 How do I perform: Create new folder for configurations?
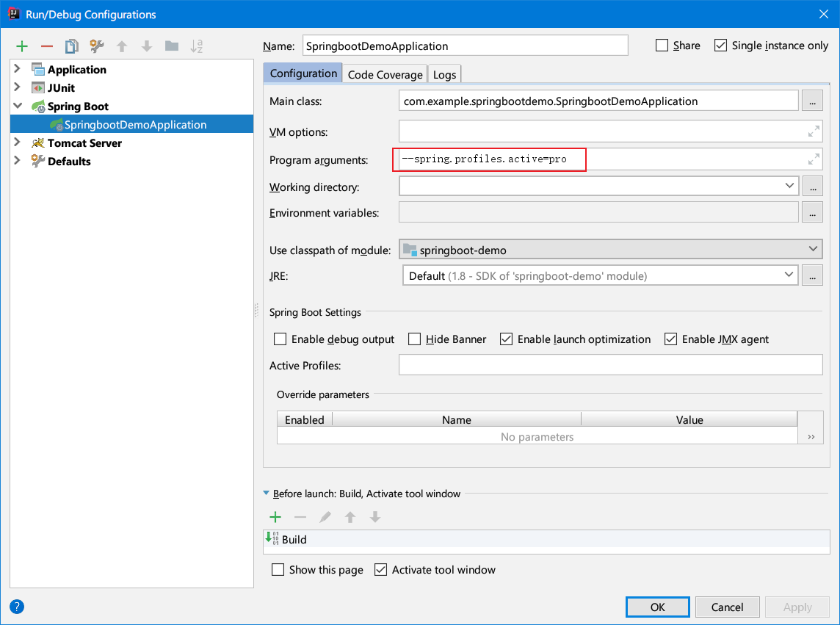pos(171,46)
